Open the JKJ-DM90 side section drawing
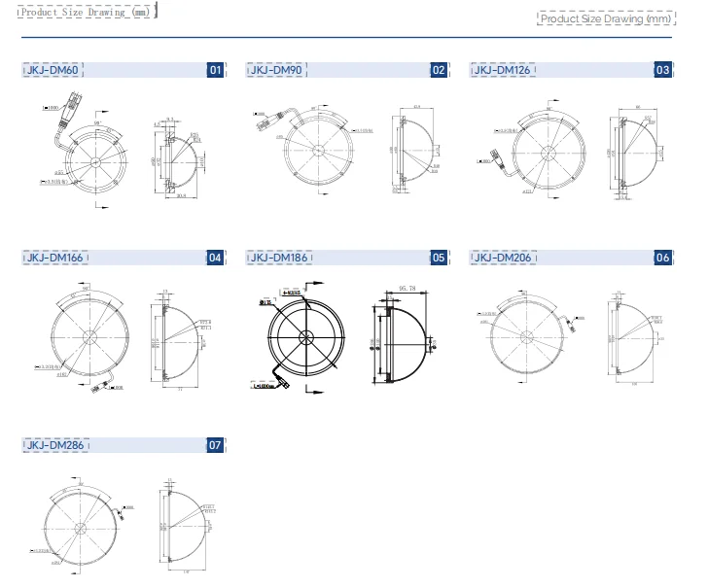This screenshot has width=708, height=588. 415,150
